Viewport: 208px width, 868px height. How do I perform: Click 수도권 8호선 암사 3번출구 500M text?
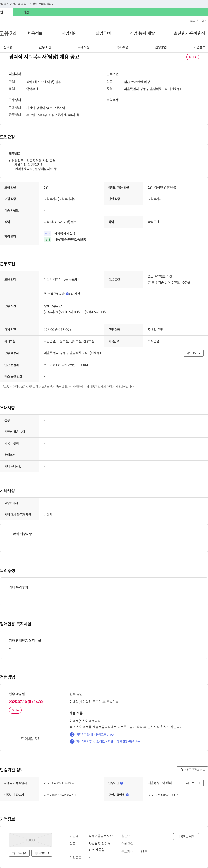coord(66,365)
